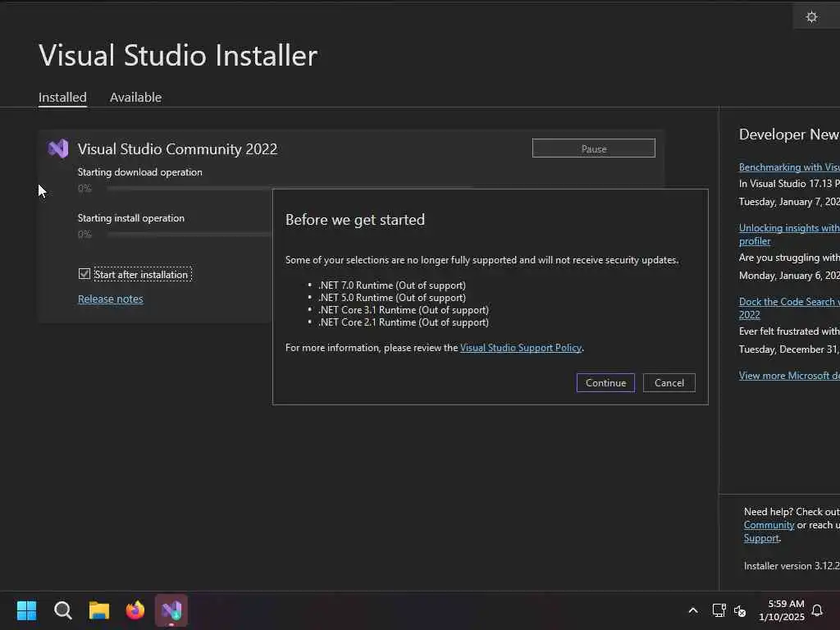Open the Windows Start menu
The height and width of the screenshot is (630, 840).
tap(27, 610)
